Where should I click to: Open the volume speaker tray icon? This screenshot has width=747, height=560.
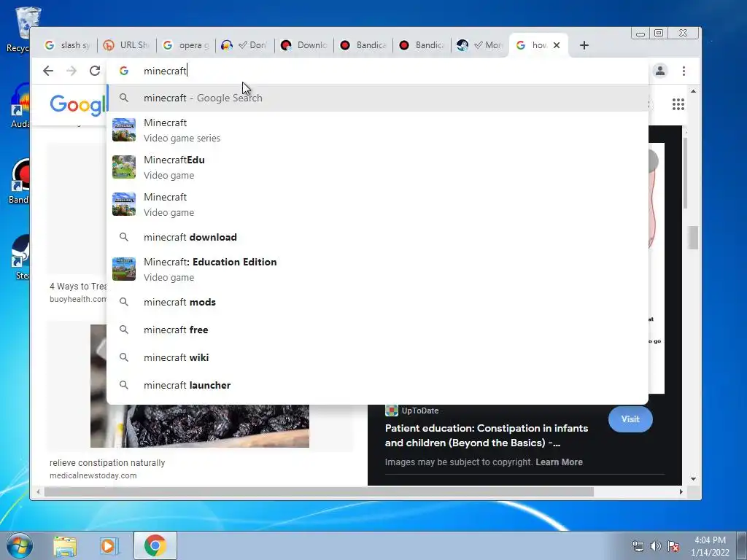[x=656, y=546]
